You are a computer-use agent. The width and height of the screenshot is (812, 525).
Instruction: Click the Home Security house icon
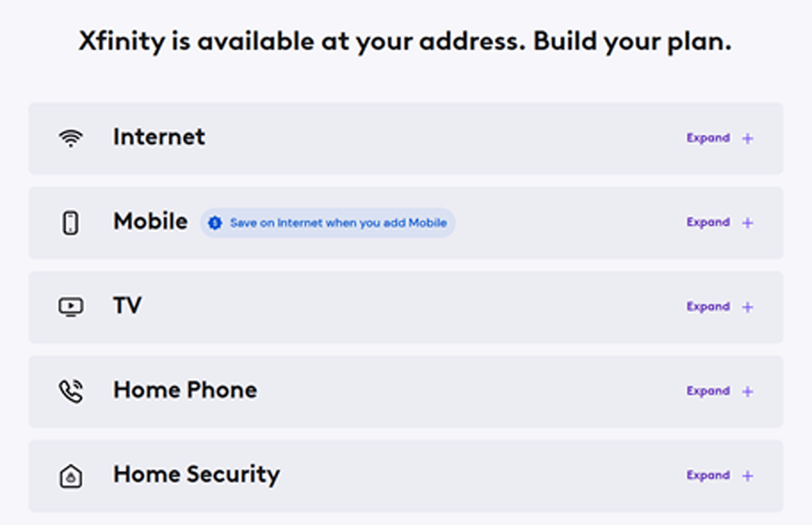71,476
